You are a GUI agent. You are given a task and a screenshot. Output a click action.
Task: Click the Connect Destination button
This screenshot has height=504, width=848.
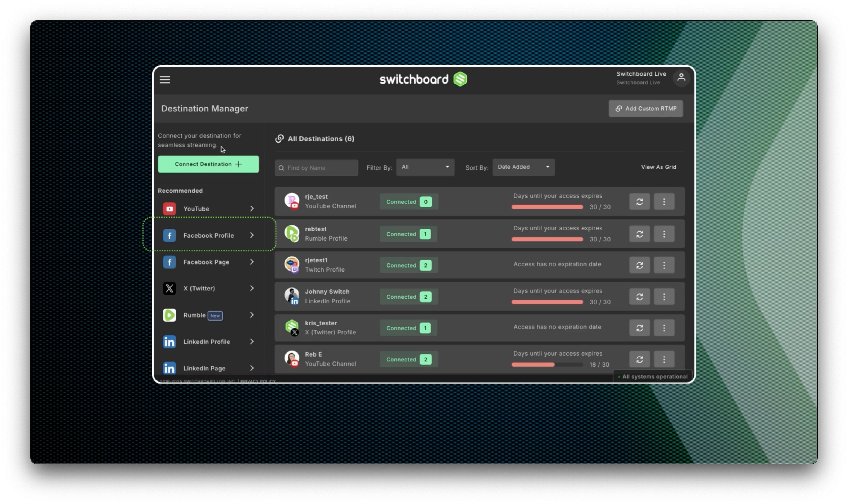tap(208, 164)
